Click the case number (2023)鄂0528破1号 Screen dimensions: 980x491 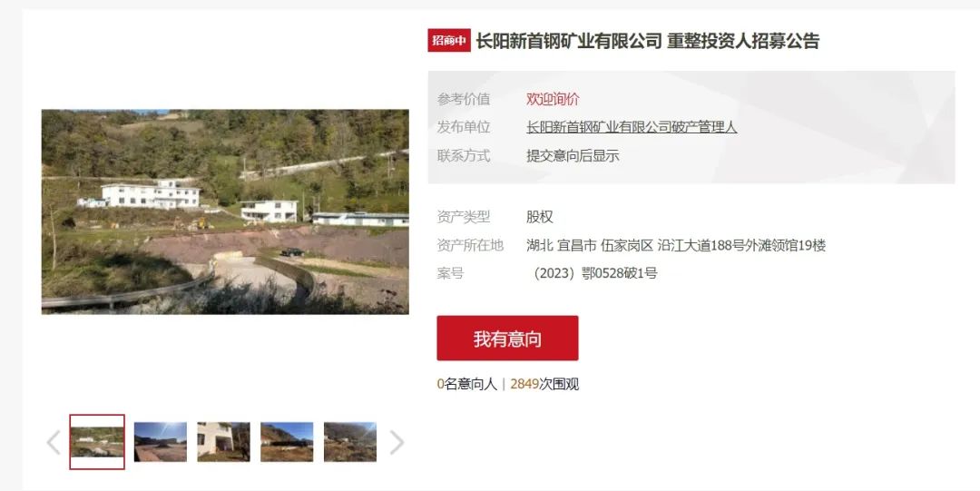(592, 273)
